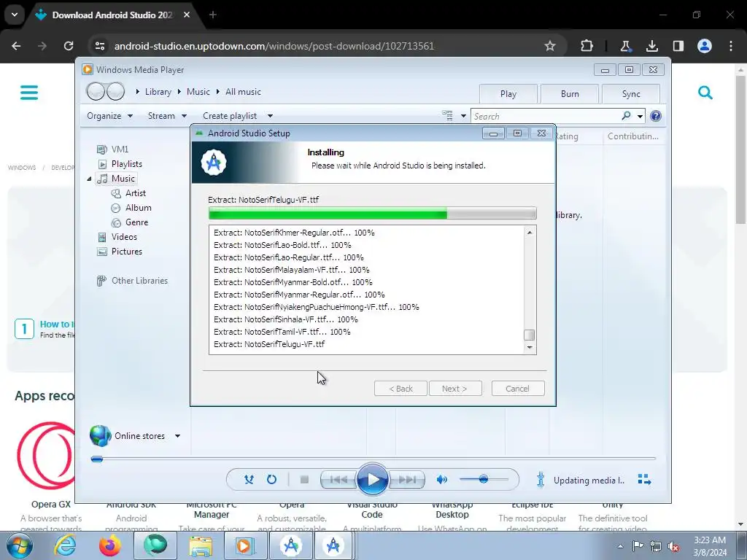Click the Contributing artist column header
Image resolution: width=747 pixels, height=560 pixels.
[632, 136]
